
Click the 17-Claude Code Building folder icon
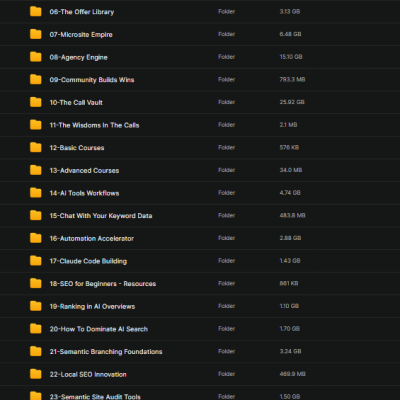click(x=36, y=261)
